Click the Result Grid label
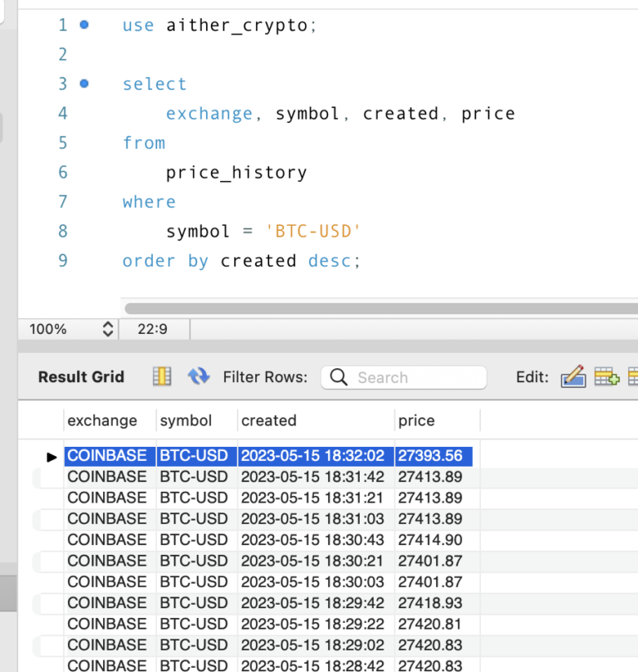 tap(81, 377)
